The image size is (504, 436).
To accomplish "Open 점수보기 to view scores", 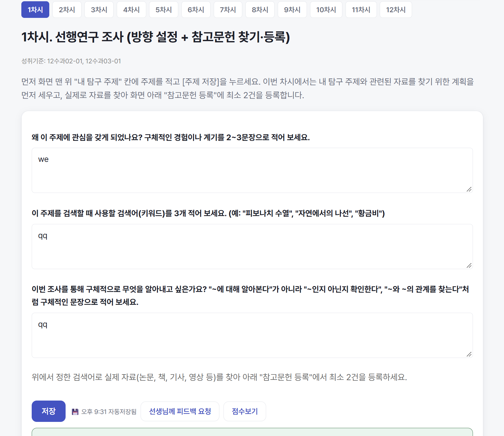I will point(245,411).
